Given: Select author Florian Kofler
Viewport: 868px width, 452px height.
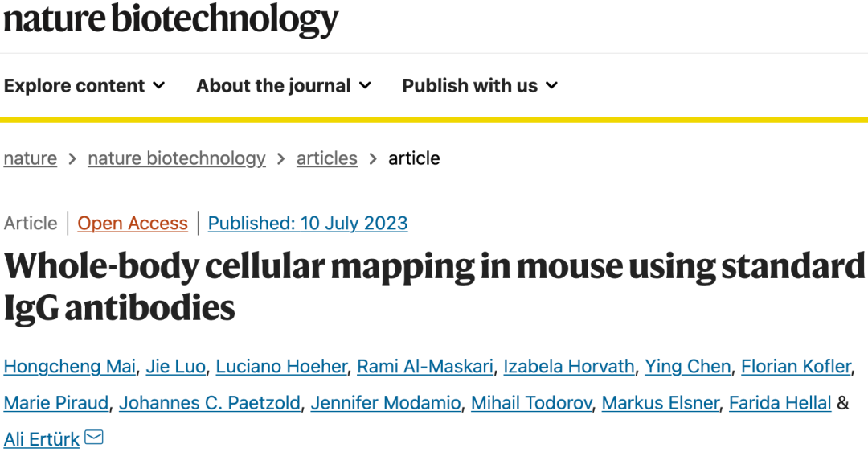Looking at the screenshot, I should click(796, 367).
